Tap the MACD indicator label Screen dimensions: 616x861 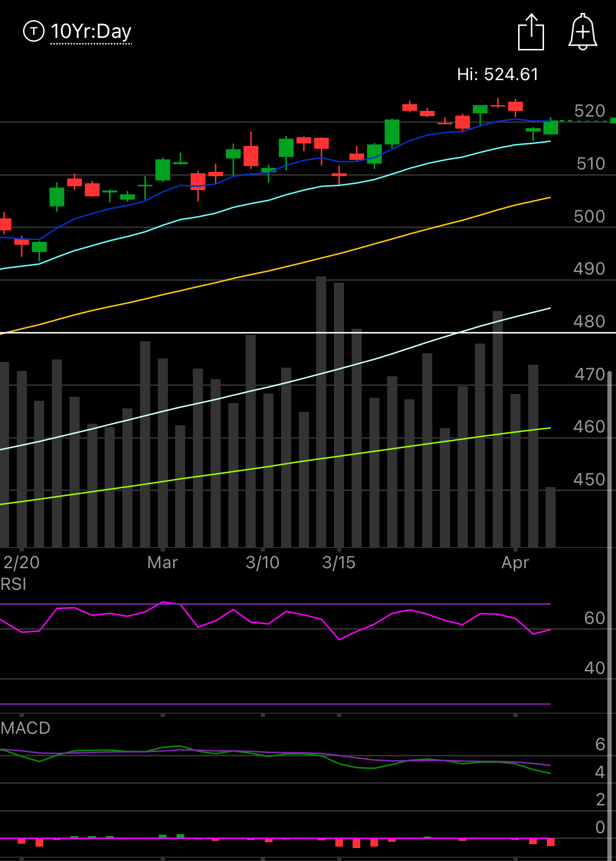pyautogui.click(x=25, y=728)
